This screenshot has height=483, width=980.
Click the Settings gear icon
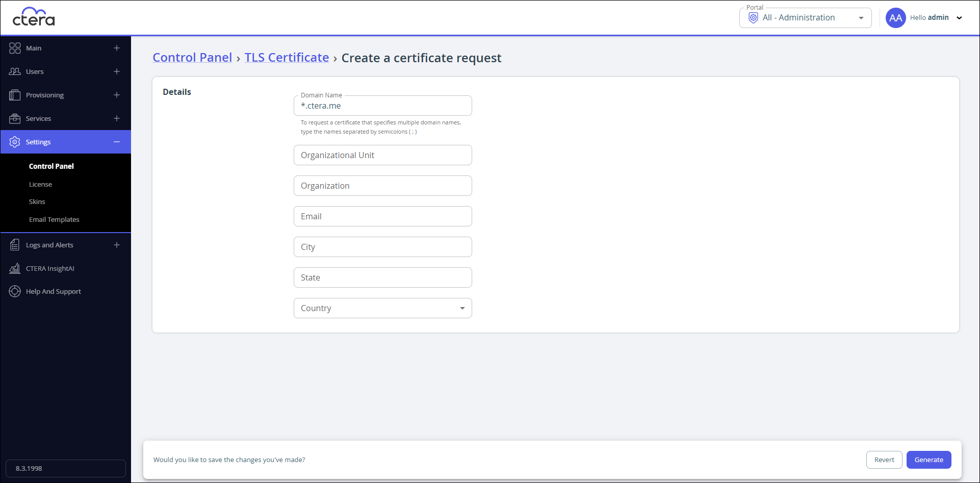point(15,142)
